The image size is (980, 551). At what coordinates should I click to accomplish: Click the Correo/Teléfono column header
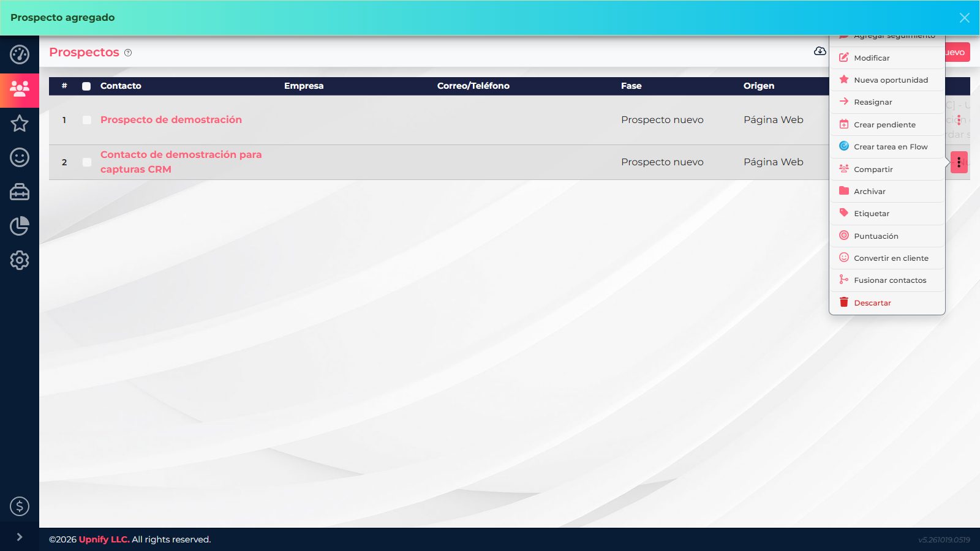(x=473, y=86)
